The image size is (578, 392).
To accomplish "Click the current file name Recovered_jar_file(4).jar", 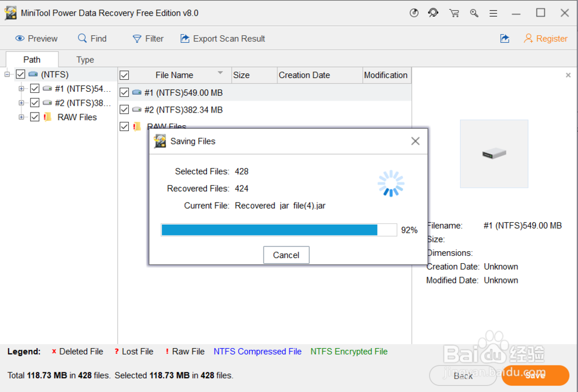I will coord(280,206).
